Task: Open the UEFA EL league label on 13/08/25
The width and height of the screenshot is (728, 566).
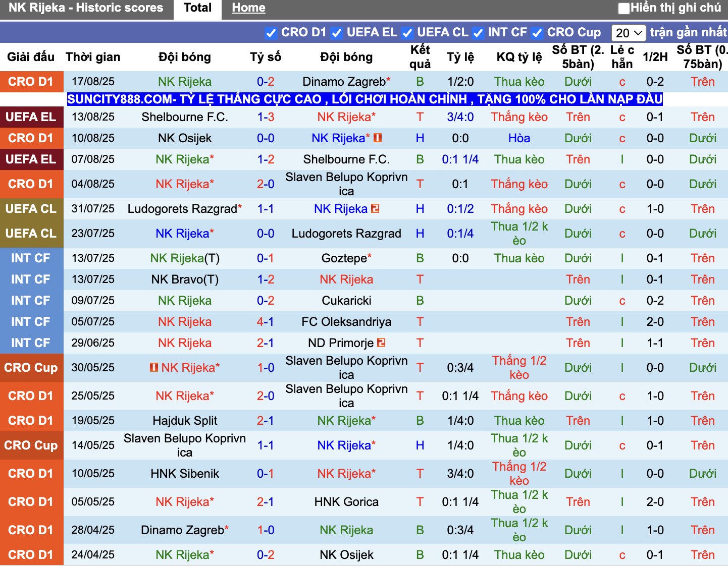Action: [31, 117]
